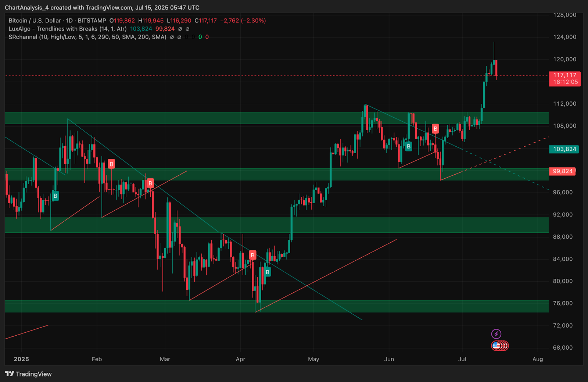The width and height of the screenshot is (588, 382).
Task: Click the purple lightning bolt event icon
Action: tap(496, 334)
